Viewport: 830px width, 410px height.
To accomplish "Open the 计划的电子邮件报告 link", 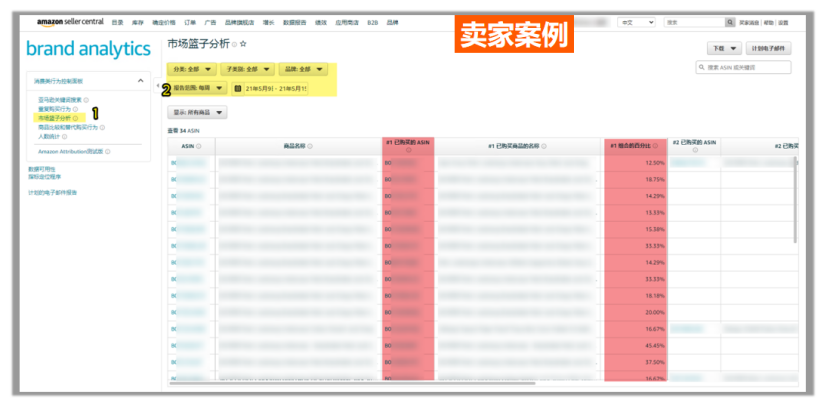I will tap(53, 193).
